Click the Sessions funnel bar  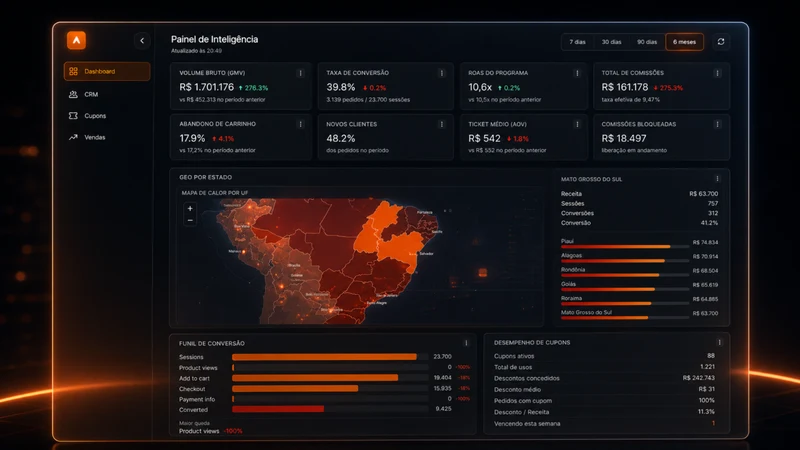pyautogui.click(x=324, y=357)
